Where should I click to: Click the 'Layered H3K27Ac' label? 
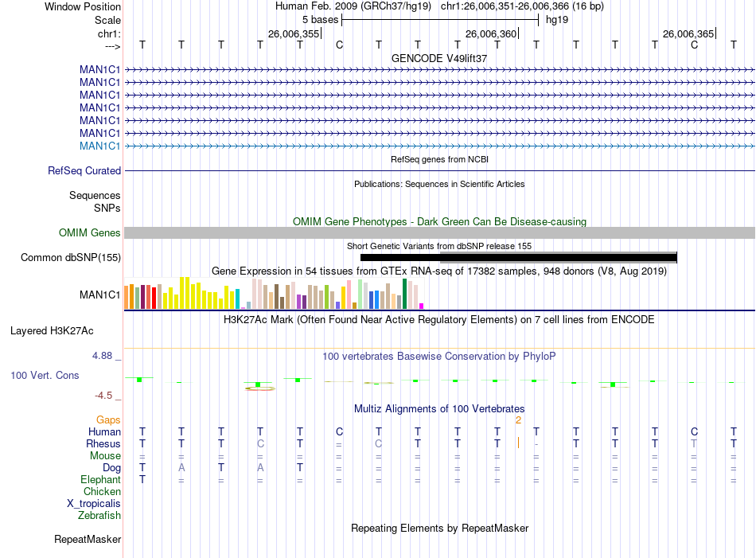coord(52,331)
